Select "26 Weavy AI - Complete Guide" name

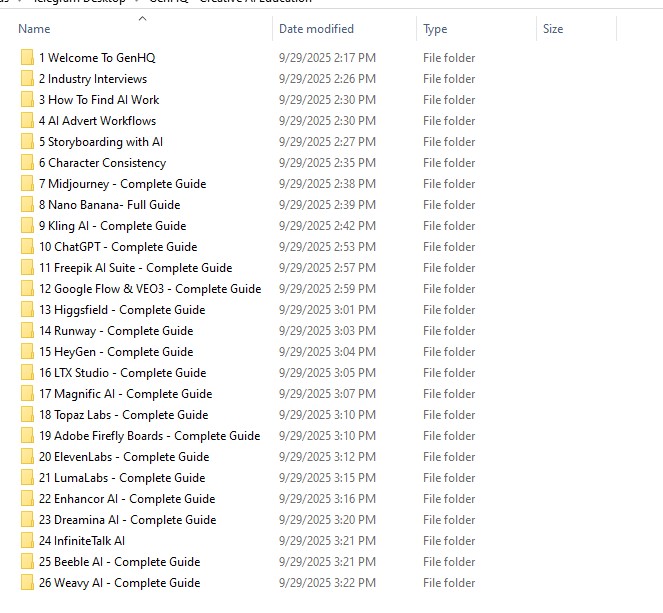pyautogui.click(x=120, y=583)
